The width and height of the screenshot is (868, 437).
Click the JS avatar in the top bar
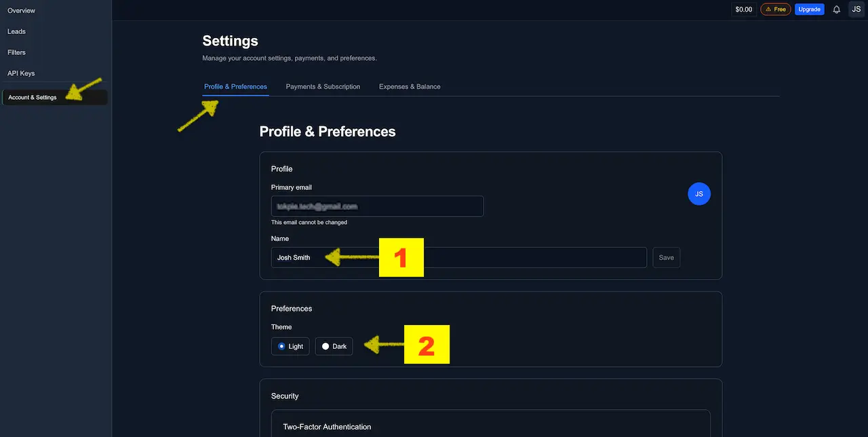[856, 9]
